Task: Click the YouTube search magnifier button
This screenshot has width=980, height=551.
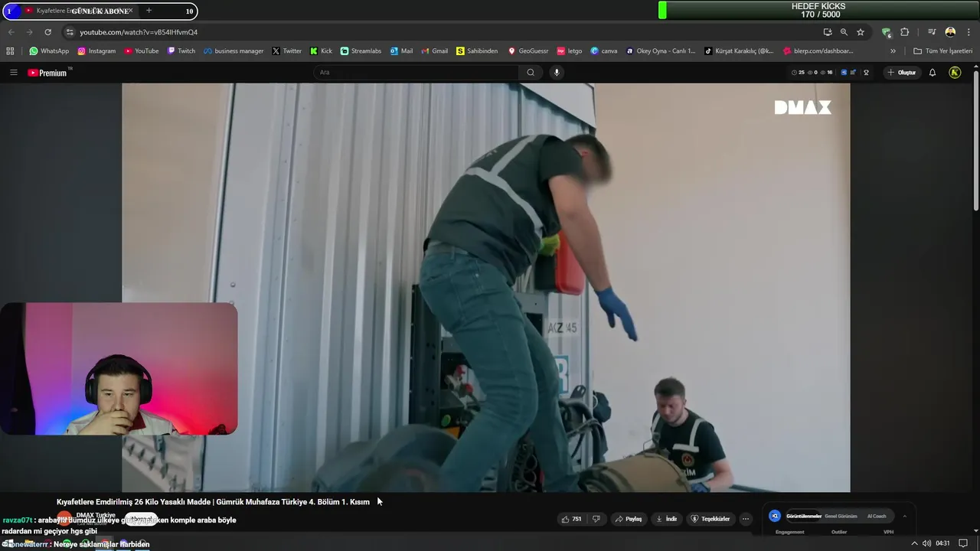Action: point(531,73)
